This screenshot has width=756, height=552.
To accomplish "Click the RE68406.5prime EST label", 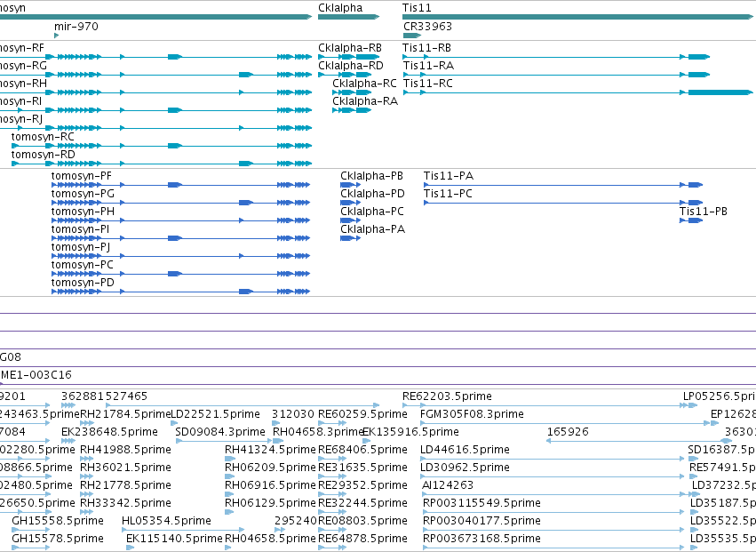I will pyautogui.click(x=362, y=449).
